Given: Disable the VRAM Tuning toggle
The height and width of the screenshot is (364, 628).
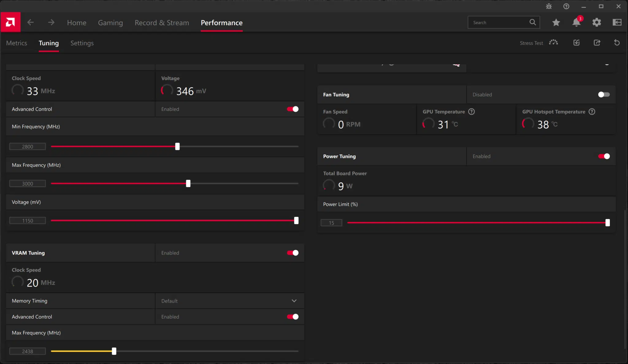Looking at the screenshot, I should pyautogui.click(x=293, y=253).
